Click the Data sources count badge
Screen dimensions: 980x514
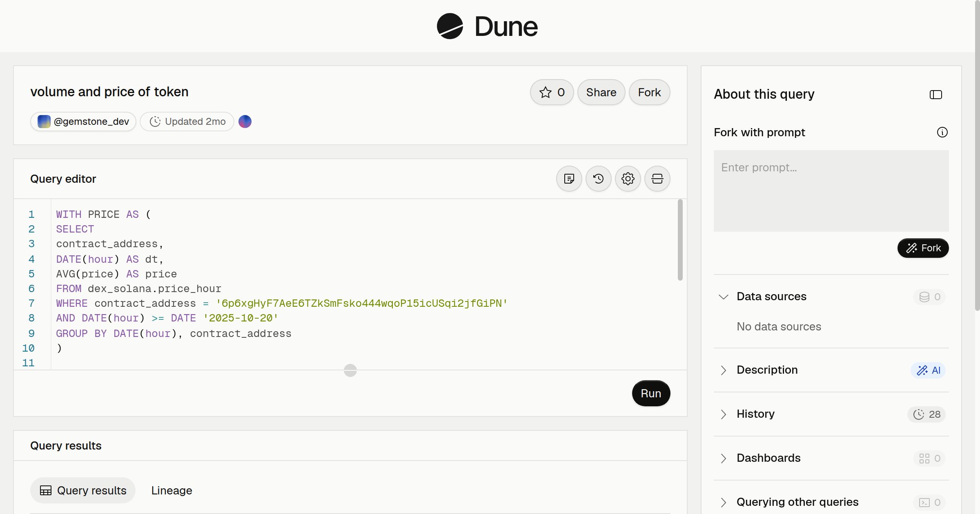coord(930,297)
